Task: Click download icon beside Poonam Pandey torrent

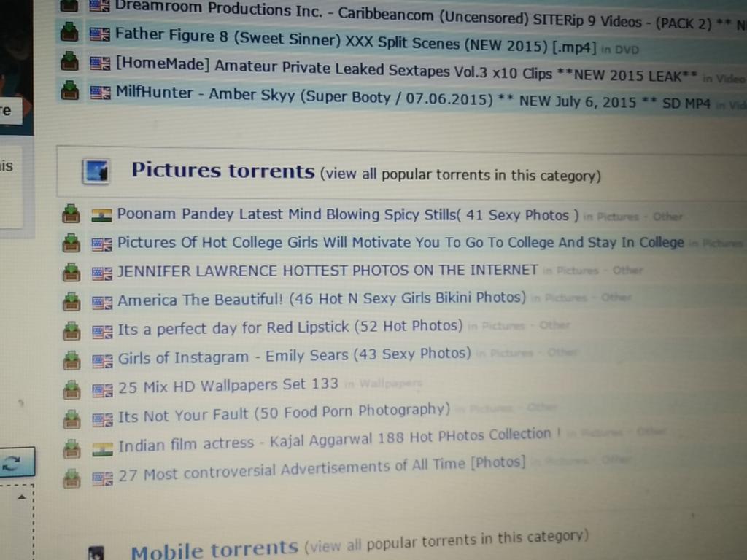Action: click(71, 214)
